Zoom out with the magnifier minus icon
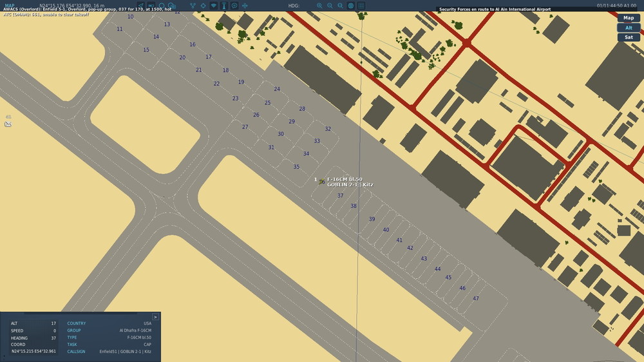This screenshot has height=362, width=644. [x=330, y=6]
